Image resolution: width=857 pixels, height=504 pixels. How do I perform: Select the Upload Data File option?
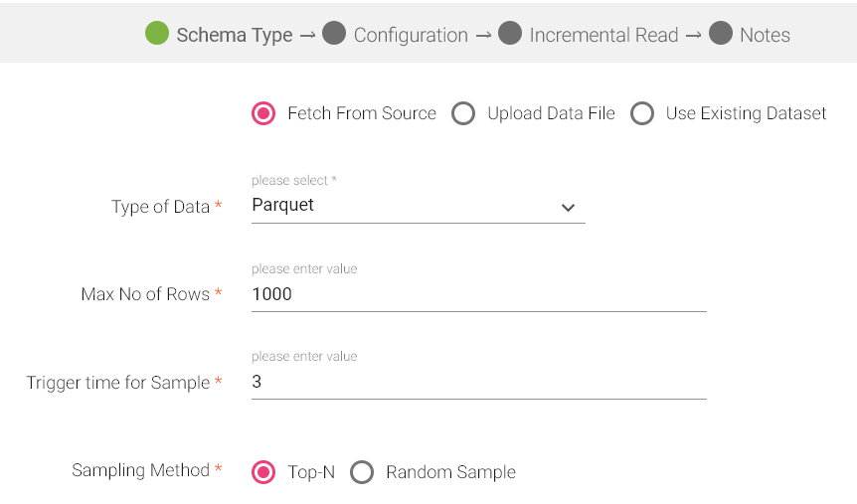pyautogui.click(x=463, y=113)
